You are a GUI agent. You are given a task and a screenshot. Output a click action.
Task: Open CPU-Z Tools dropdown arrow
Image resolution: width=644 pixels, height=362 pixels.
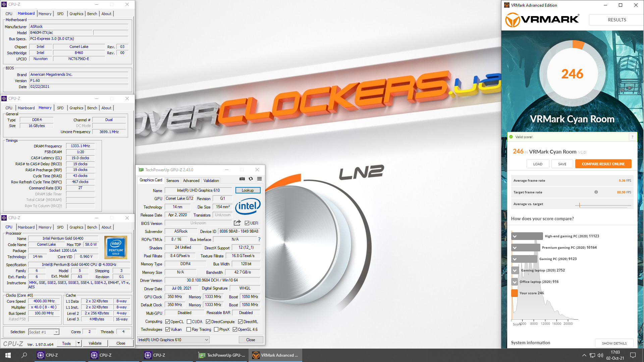coord(78,343)
